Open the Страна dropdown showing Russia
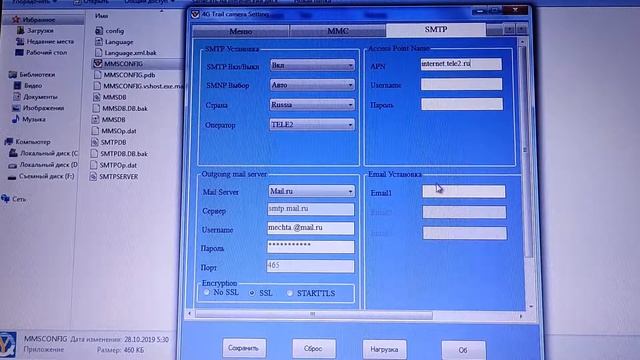640x360 pixels. click(312, 104)
